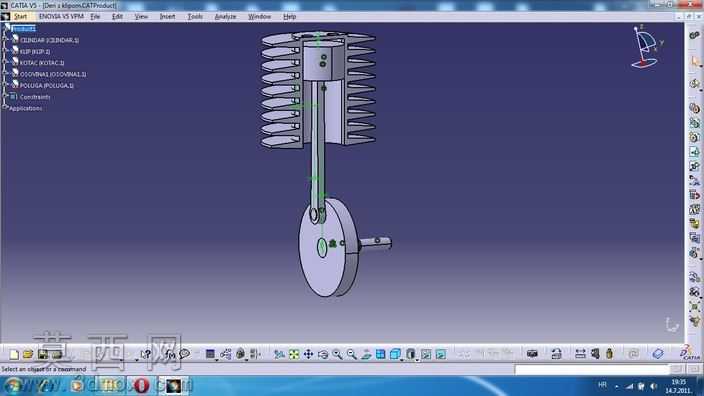The image size is (704, 396).
Task: Open the File menu
Action: click(95, 17)
